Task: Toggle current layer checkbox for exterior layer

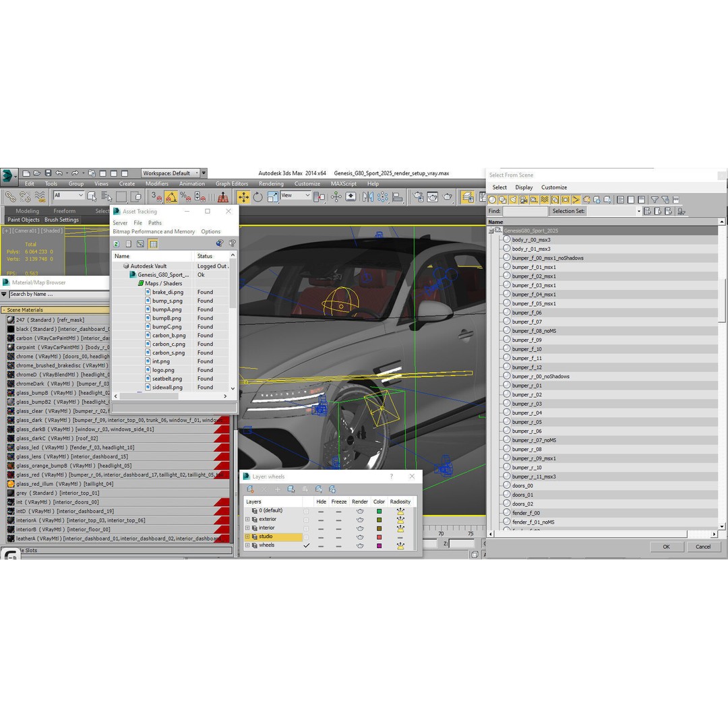Action: (x=306, y=520)
